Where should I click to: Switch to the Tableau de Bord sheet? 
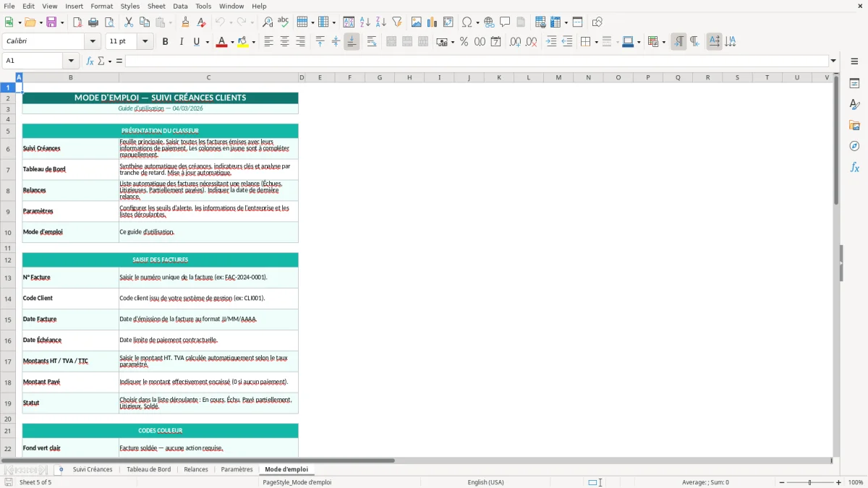[x=148, y=469]
